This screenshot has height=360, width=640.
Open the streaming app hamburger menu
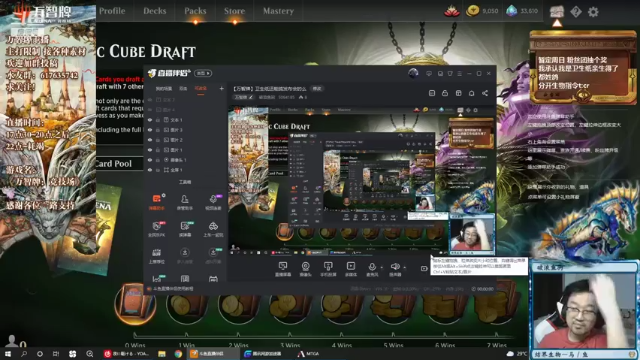(x=460, y=73)
